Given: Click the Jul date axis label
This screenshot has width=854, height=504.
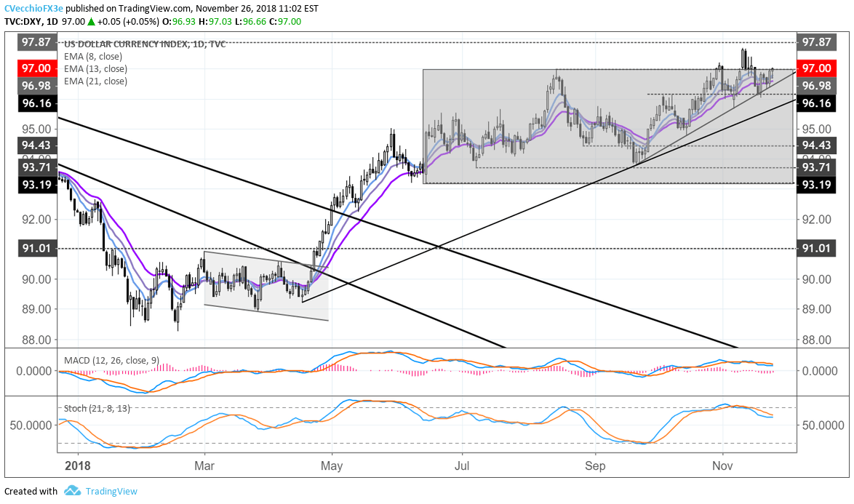Looking at the screenshot, I should 462,466.
